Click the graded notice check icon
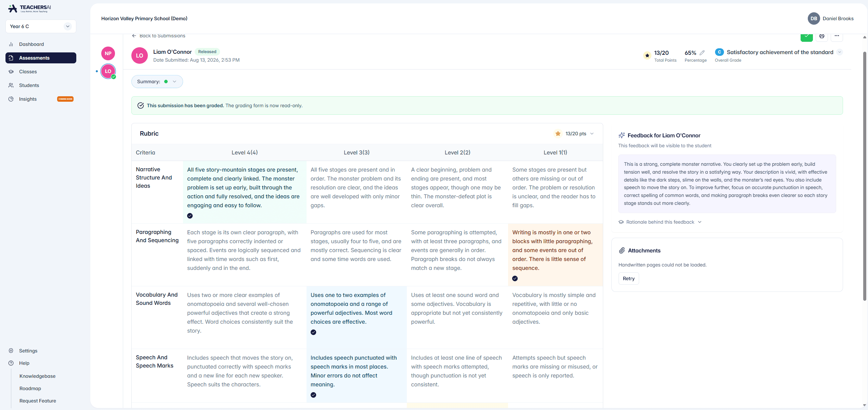Image resolution: width=868 pixels, height=410 pixels. coord(141,105)
